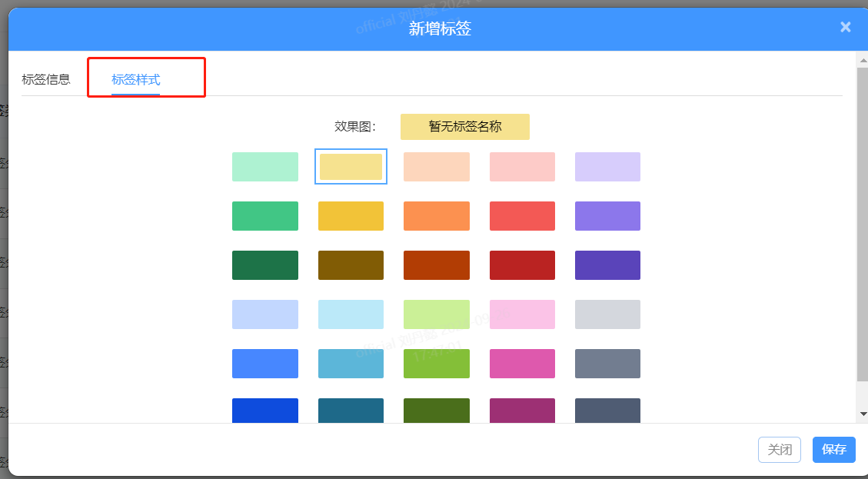
Task: Select the 标签样式 tab
Action: 135,79
